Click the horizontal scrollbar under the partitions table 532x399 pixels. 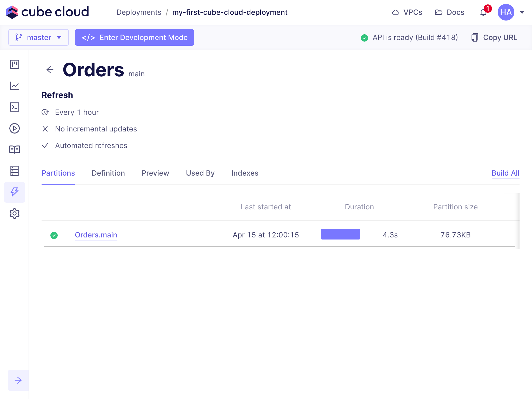[279, 246]
